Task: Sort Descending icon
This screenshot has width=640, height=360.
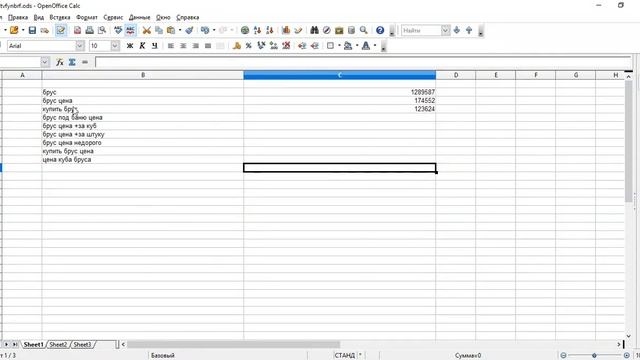Action: pos(269,30)
